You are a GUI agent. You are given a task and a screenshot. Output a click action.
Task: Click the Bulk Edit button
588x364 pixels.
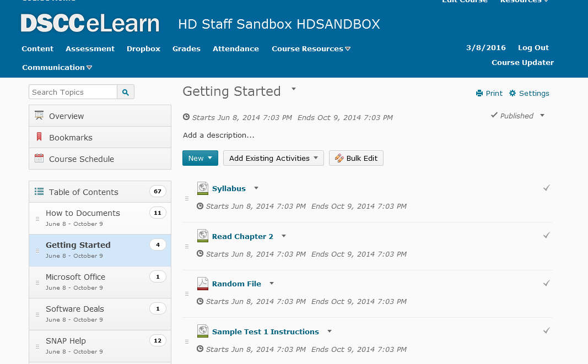pos(356,158)
